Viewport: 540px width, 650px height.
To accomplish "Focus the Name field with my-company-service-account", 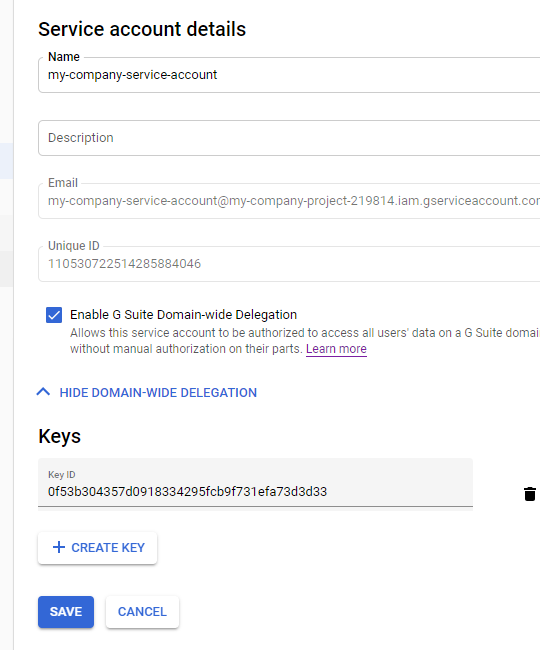I will click(289, 75).
